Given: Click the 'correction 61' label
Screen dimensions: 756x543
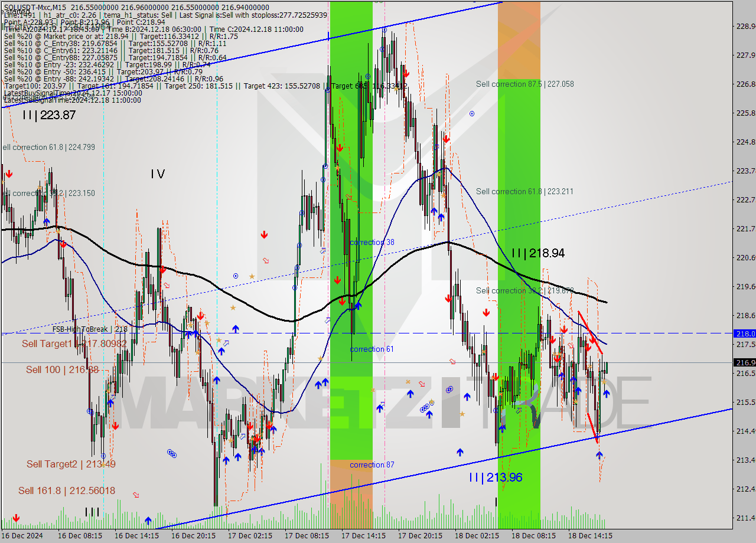Looking at the screenshot, I should click(x=372, y=349).
